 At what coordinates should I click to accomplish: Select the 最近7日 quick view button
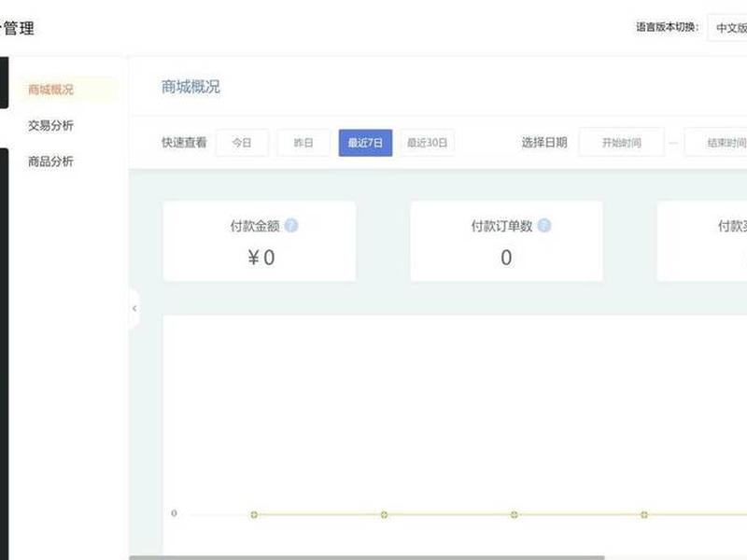(x=365, y=143)
